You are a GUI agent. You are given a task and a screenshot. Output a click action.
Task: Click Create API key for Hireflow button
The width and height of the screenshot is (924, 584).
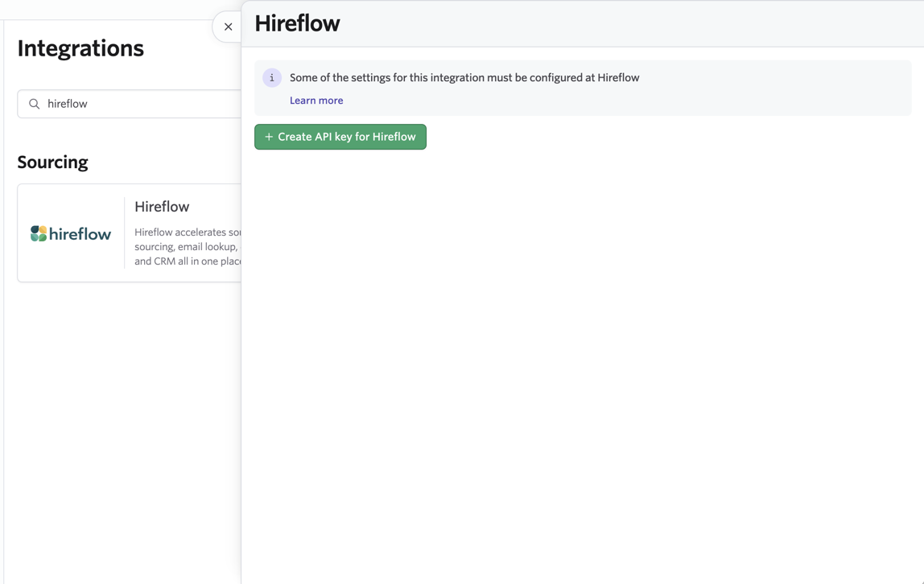340,137
